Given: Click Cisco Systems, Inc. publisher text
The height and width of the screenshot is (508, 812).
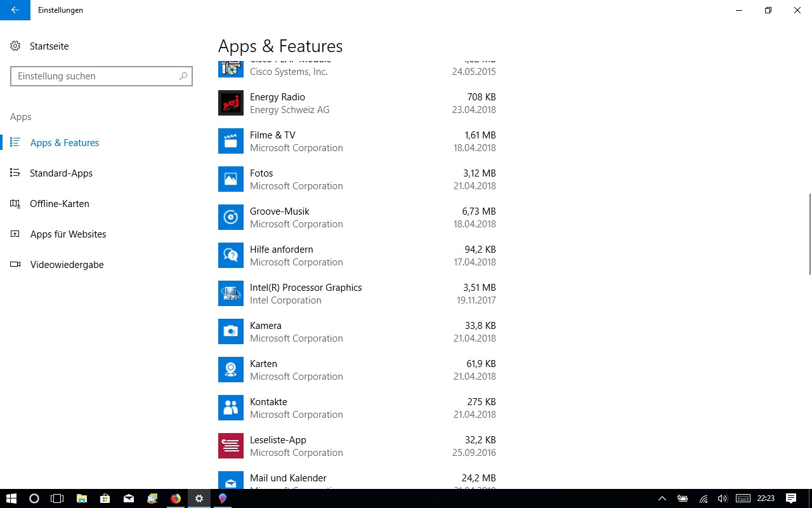Looking at the screenshot, I should (289, 72).
